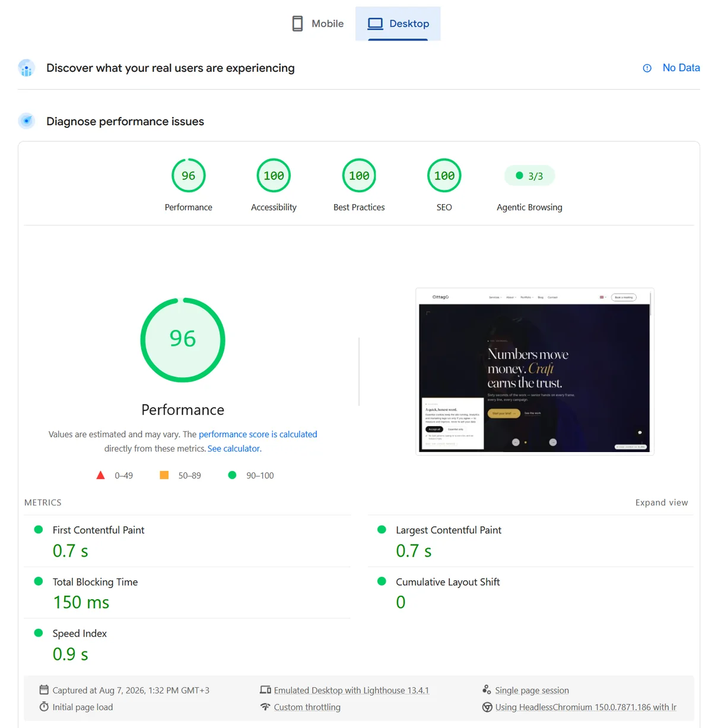The height and width of the screenshot is (728, 712).
Task: Open Custom throttling details
Action: (307, 707)
